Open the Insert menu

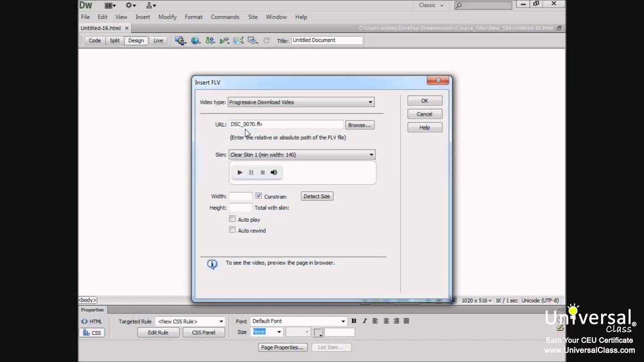(142, 17)
